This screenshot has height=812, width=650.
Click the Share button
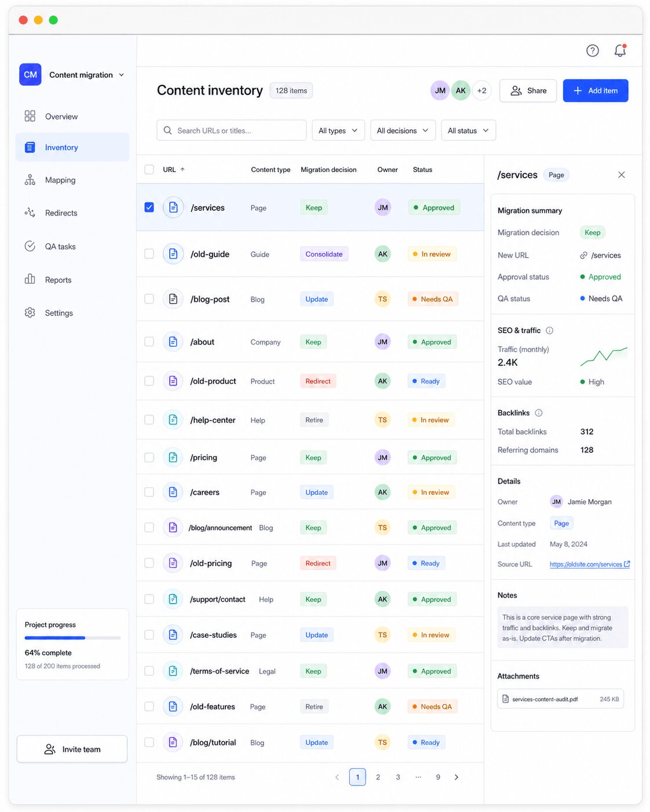528,90
